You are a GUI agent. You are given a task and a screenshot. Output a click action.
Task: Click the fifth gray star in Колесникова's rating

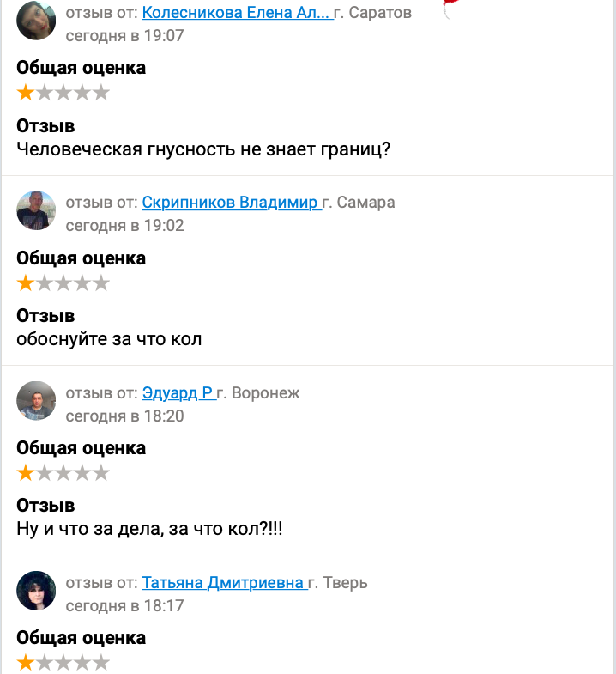[101, 93]
